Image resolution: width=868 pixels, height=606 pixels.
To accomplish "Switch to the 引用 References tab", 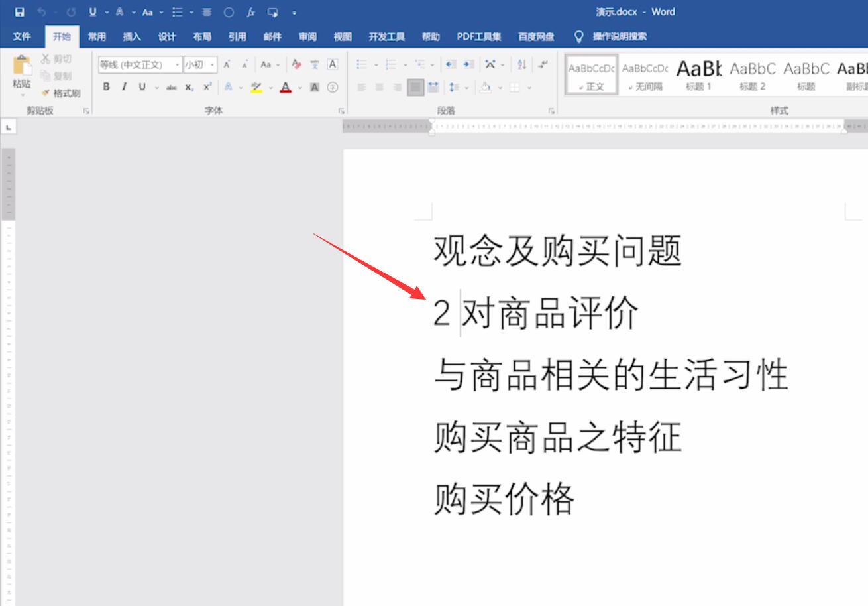I will pos(237,37).
